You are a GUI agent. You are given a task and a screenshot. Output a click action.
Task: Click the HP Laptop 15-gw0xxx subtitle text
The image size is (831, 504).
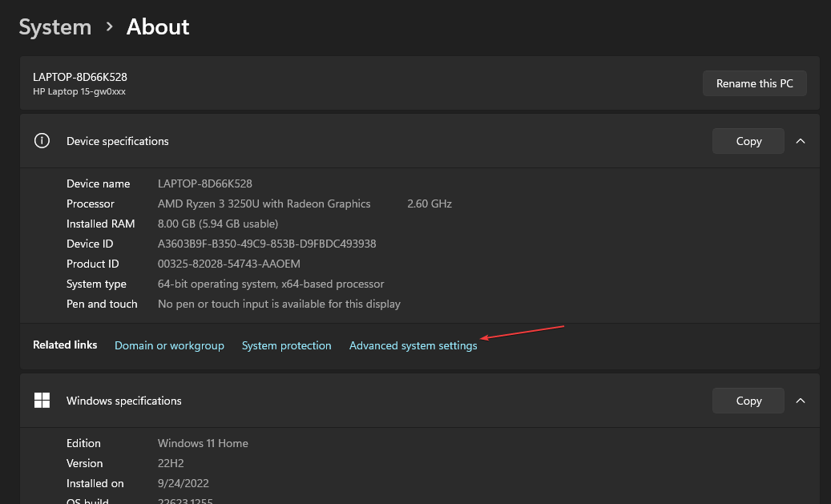[78, 91]
